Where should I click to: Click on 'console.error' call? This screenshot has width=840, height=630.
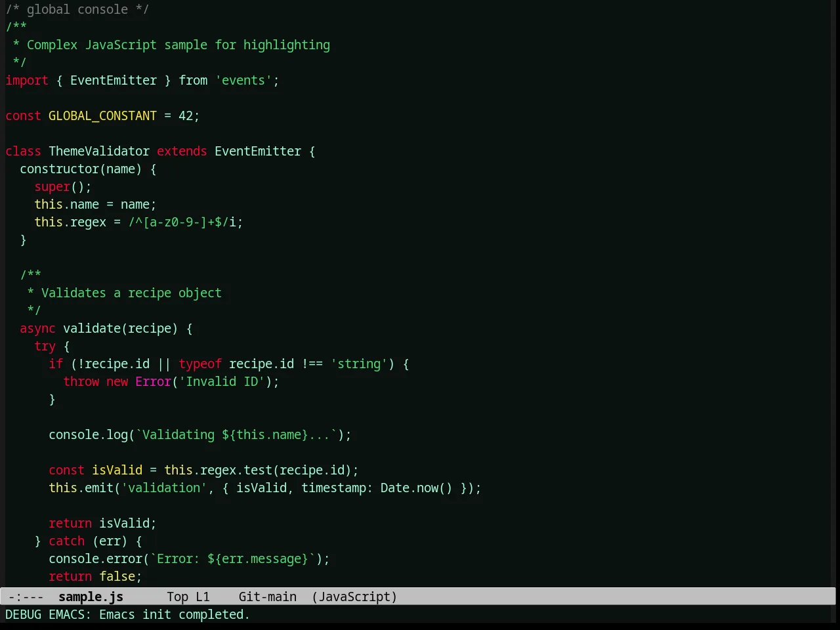coord(95,558)
